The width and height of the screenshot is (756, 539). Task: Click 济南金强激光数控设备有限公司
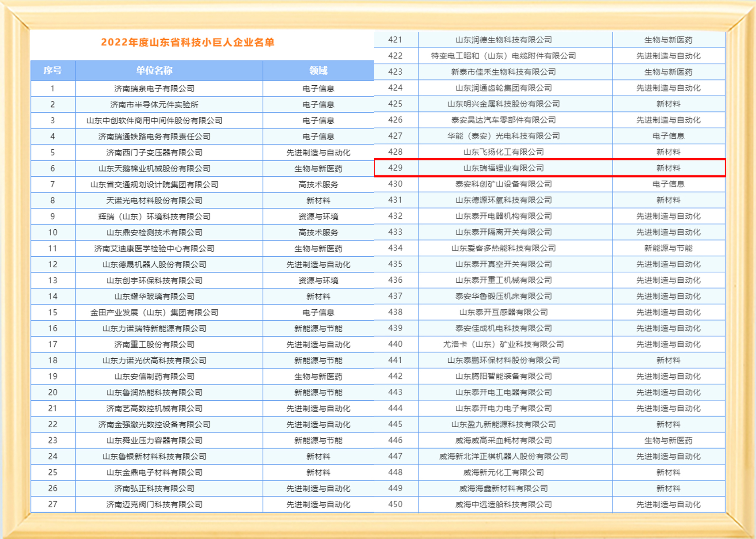154,424
